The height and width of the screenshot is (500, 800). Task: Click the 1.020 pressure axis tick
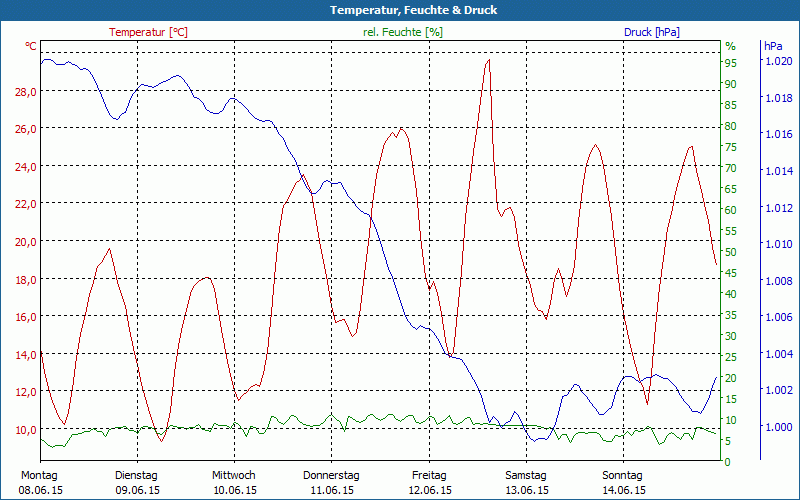point(778,62)
